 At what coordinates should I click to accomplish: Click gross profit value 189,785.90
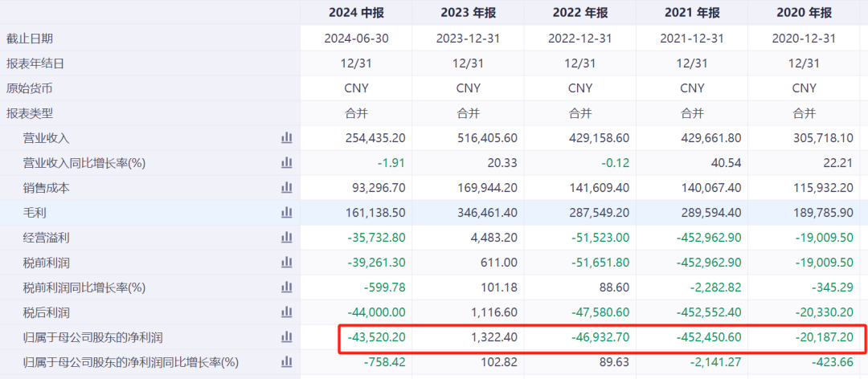(823, 213)
